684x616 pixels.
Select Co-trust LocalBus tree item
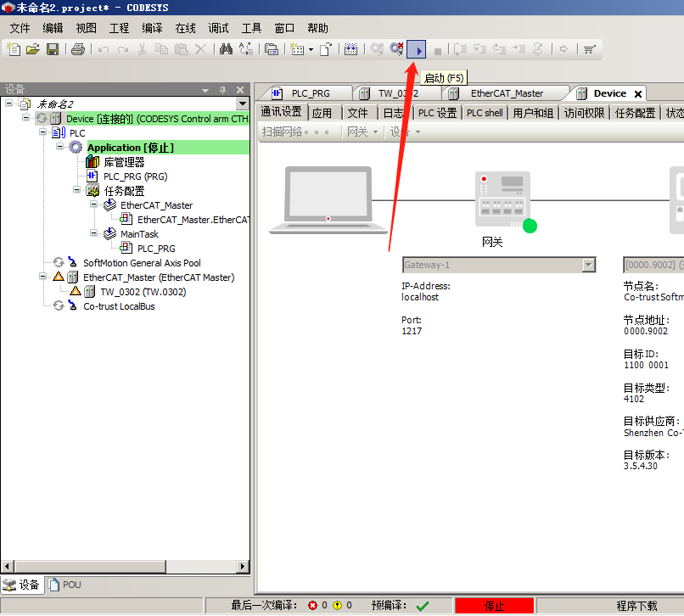pos(119,306)
